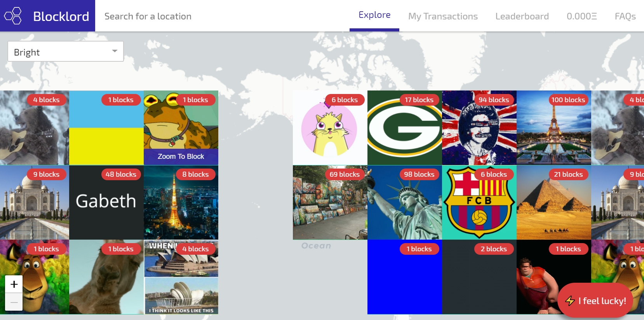Image resolution: width=644 pixels, height=320 pixels.
Task: Click the Blocklord hexagon logo icon
Action: click(13, 16)
